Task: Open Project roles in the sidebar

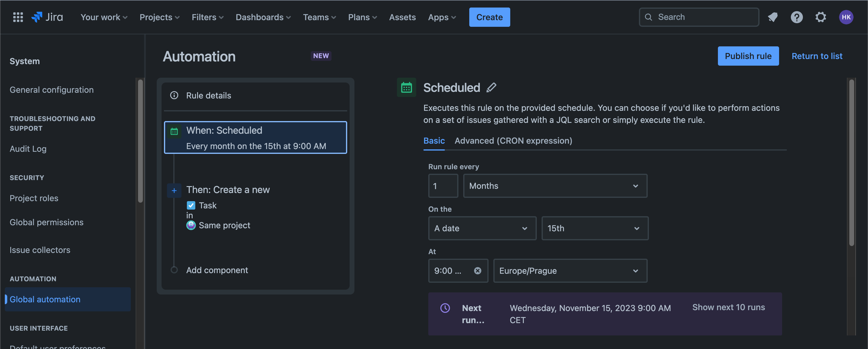Action: click(34, 198)
